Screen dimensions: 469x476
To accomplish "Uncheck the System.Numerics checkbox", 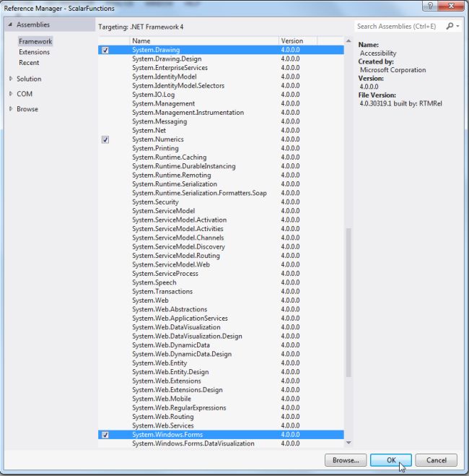I will coord(105,139).
